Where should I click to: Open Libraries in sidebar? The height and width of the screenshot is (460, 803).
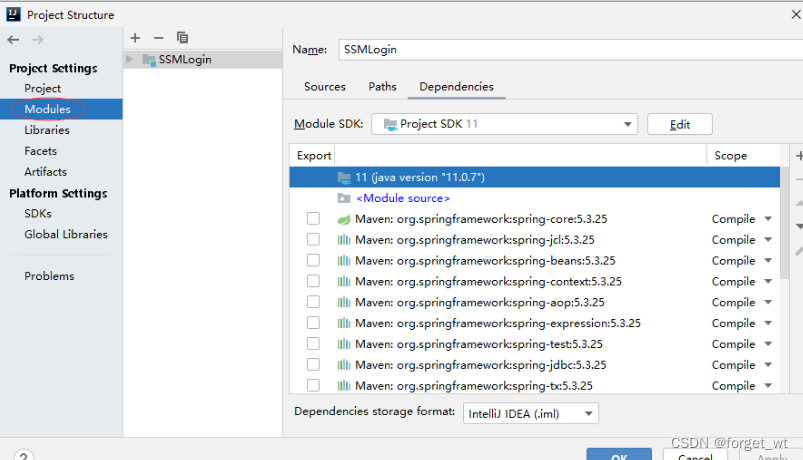tap(47, 130)
